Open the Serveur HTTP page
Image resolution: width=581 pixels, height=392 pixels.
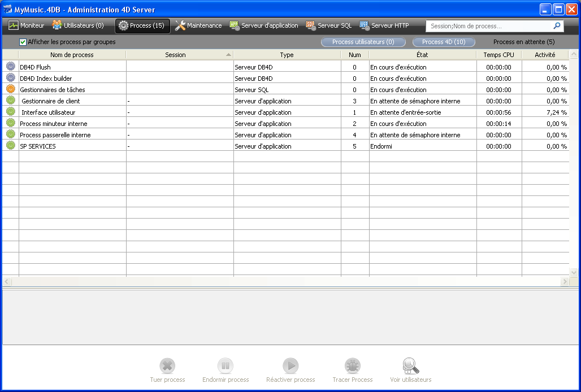click(384, 25)
